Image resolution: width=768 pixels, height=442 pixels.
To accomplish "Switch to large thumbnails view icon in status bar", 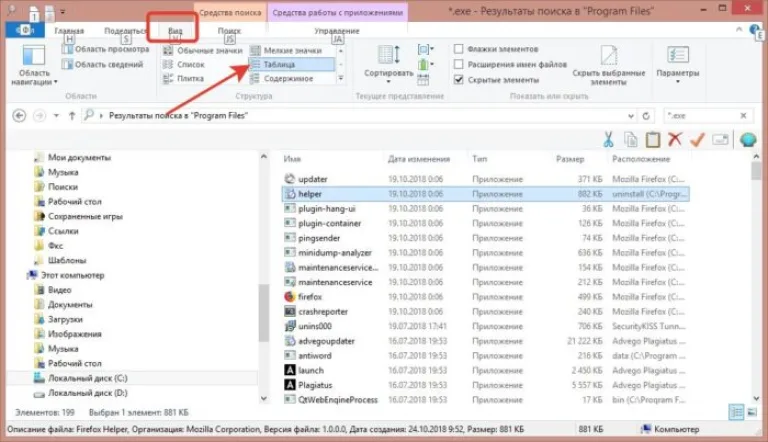I will pyautogui.click(x=752, y=412).
